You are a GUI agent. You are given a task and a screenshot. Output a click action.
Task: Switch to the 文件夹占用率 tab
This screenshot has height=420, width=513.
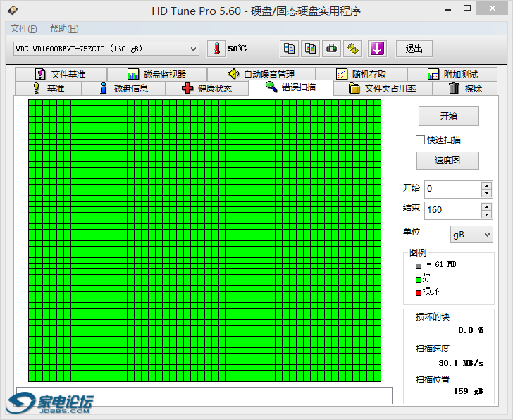click(383, 88)
